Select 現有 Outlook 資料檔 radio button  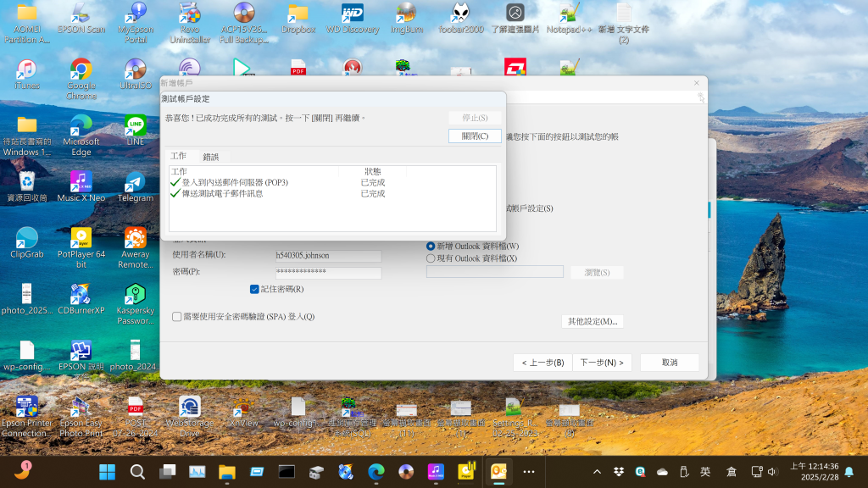coord(431,258)
